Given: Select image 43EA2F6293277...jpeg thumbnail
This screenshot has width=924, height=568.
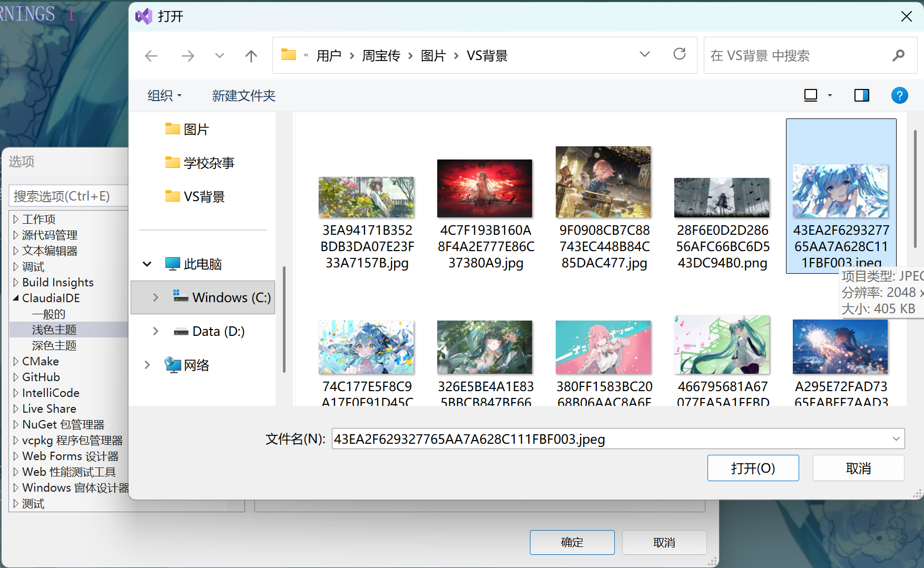Looking at the screenshot, I should [841, 191].
